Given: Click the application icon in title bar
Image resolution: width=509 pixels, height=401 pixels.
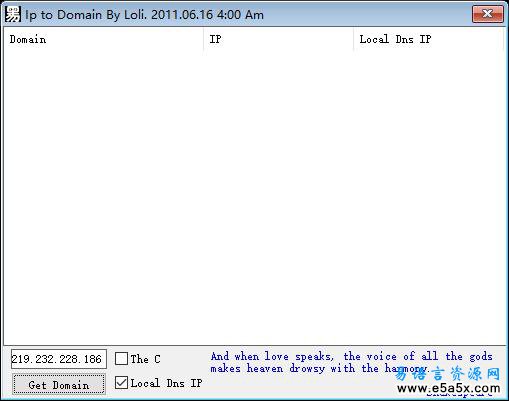Looking at the screenshot, I should pos(13,15).
